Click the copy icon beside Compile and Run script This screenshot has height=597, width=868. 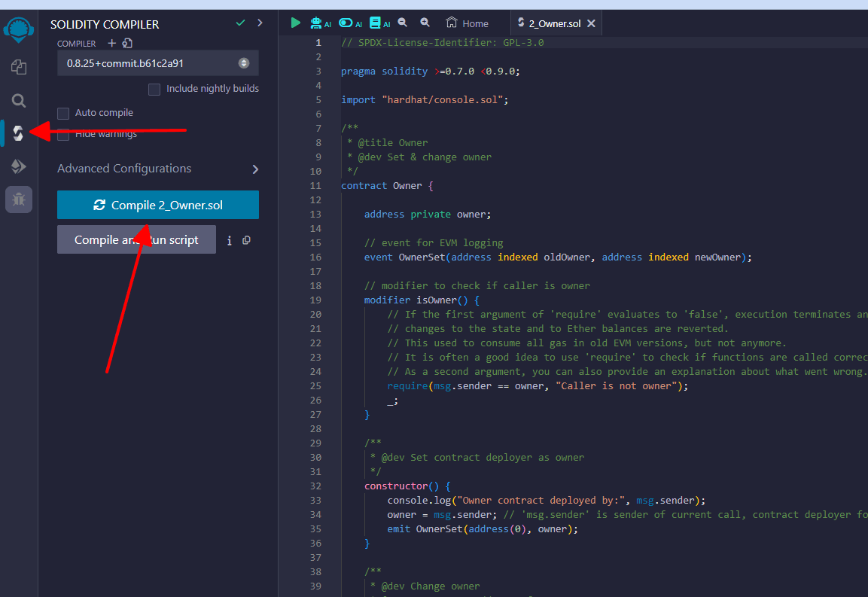pos(246,240)
